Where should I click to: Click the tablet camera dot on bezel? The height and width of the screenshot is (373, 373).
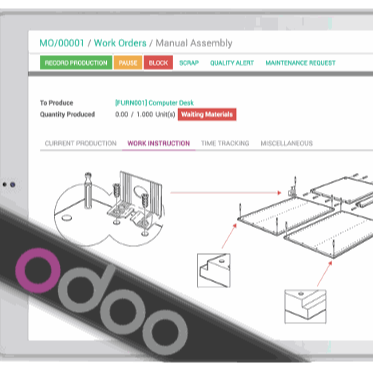[12, 184]
